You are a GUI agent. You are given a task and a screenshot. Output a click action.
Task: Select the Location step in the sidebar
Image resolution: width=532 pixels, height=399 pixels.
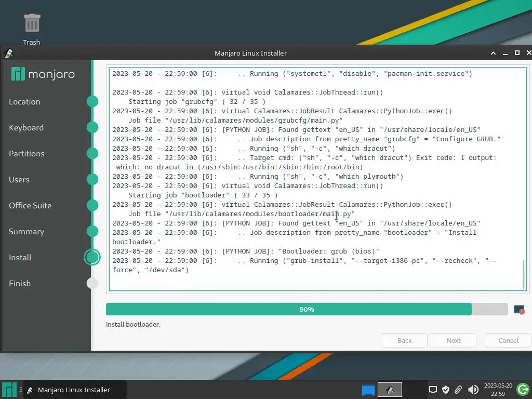tap(24, 102)
